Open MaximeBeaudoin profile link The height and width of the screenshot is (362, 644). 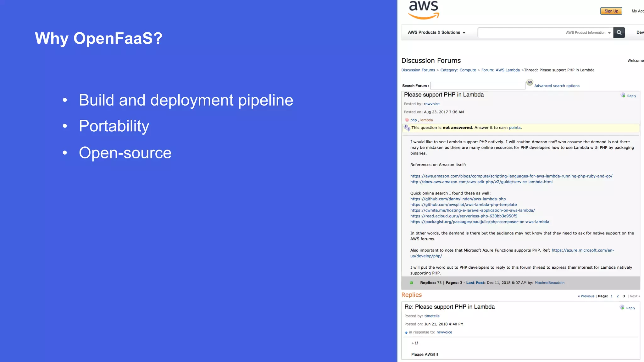tap(549, 283)
